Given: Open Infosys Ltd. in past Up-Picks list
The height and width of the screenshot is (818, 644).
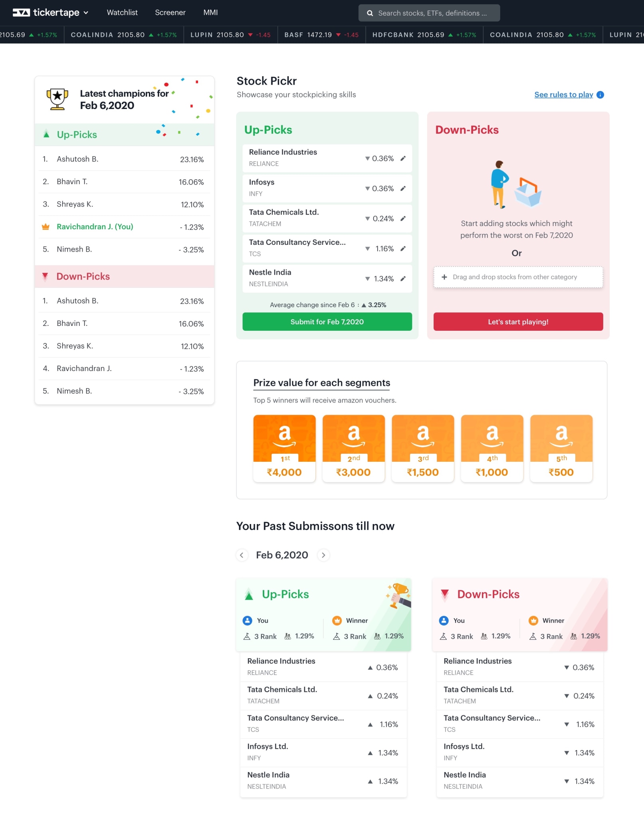Looking at the screenshot, I should point(323,752).
